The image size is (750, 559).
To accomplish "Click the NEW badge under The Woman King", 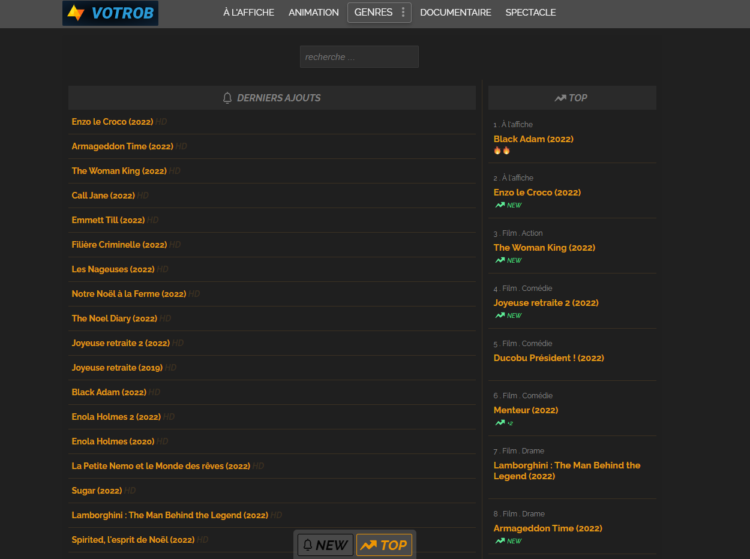I will (x=508, y=260).
